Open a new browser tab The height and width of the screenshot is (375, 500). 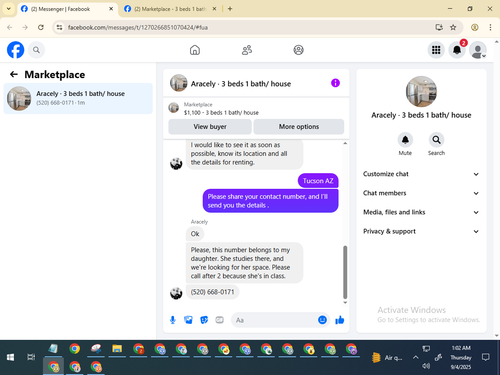click(x=230, y=9)
